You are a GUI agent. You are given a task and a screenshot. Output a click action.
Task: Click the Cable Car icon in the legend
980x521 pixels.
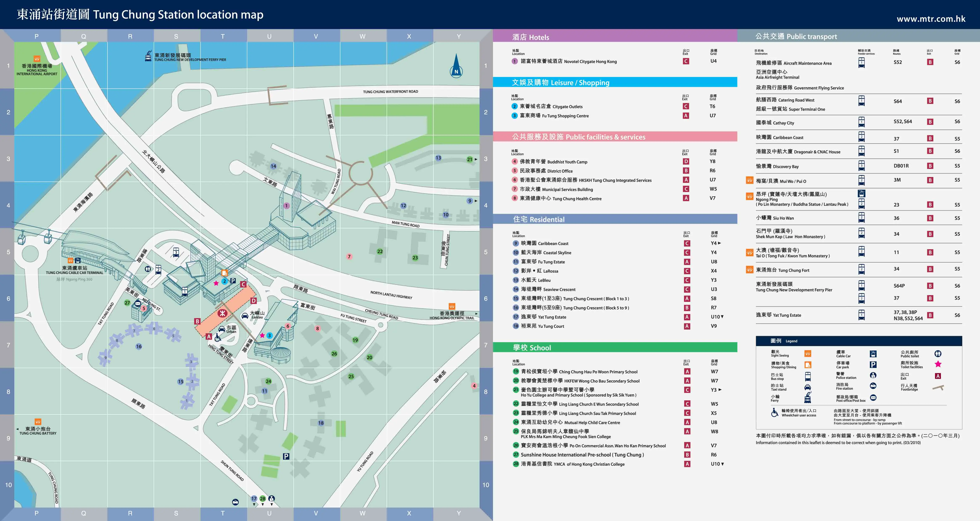point(873,354)
